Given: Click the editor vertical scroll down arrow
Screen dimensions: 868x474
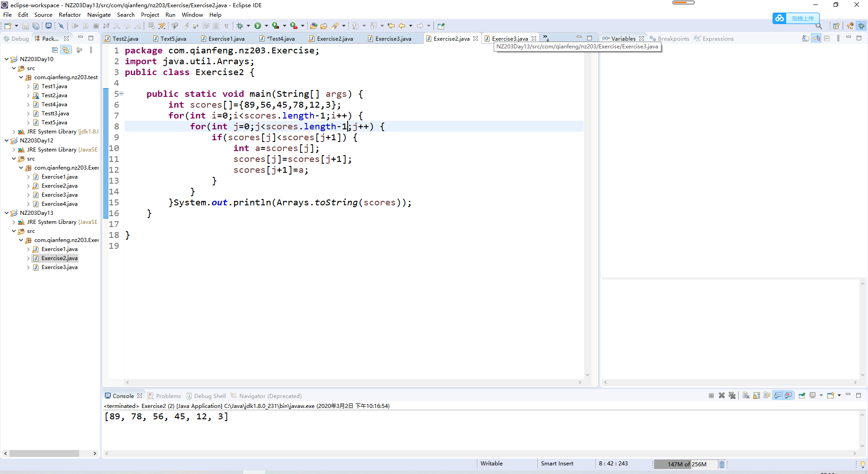Looking at the screenshot, I should (587, 374).
